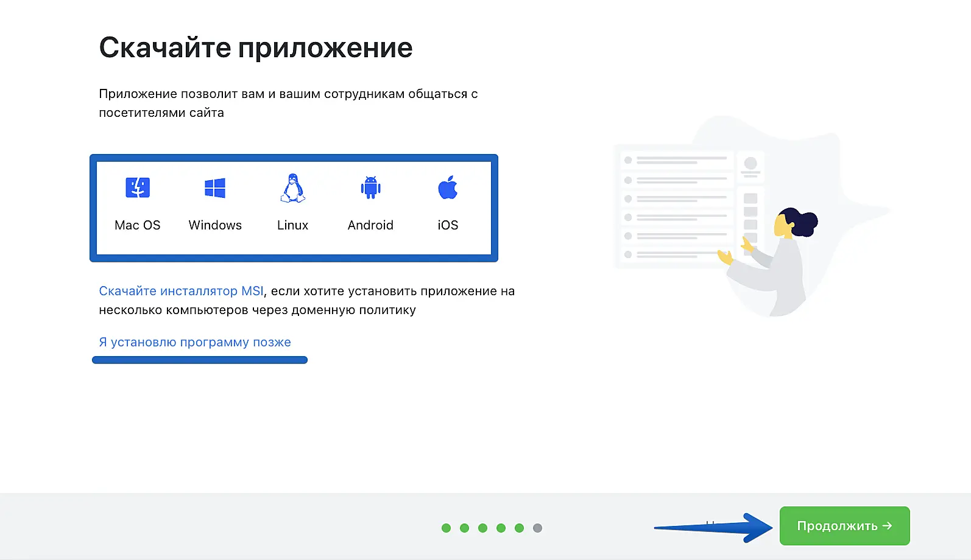This screenshot has width=971, height=560.
Task: Click the "Windows" text label
Action: [x=215, y=225]
